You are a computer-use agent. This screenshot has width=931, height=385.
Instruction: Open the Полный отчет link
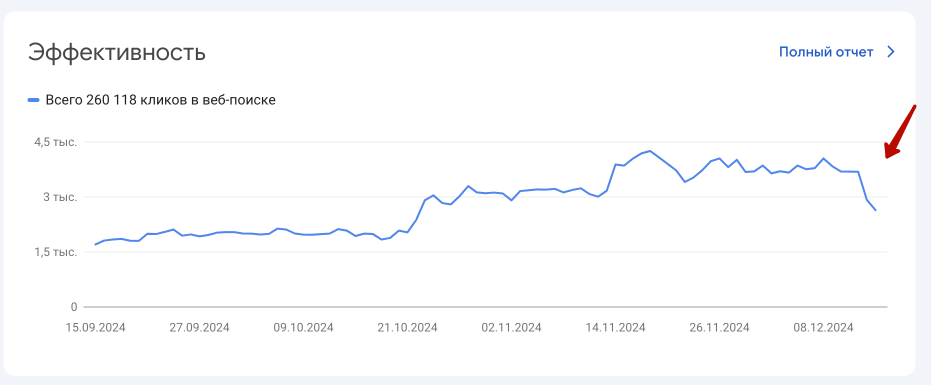[826, 52]
